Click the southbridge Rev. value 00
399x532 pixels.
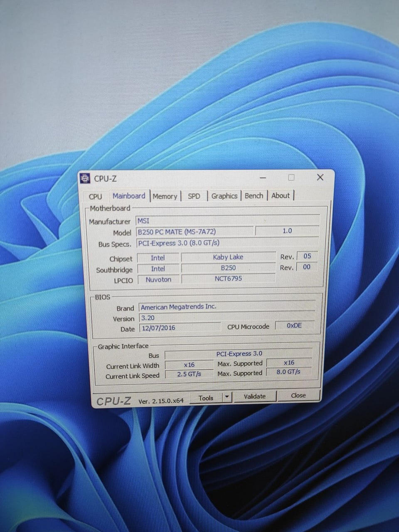click(307, 267)
